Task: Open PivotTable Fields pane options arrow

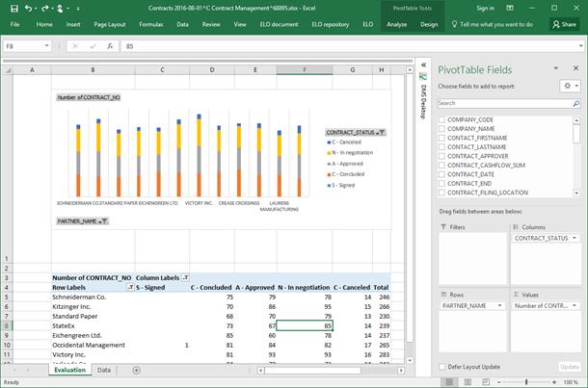Action: click(x=556, y=67)
